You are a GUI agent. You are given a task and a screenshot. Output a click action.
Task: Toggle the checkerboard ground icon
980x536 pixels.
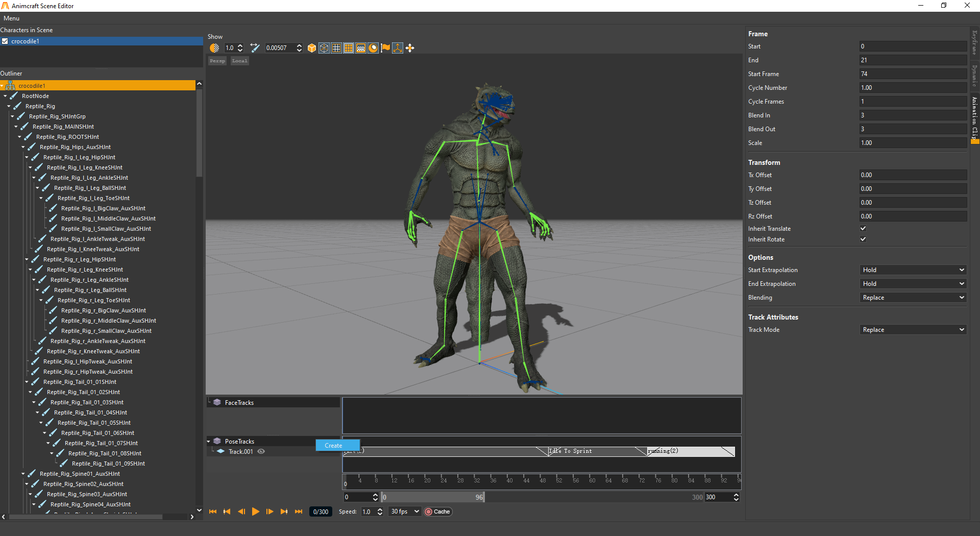point(361,48)
